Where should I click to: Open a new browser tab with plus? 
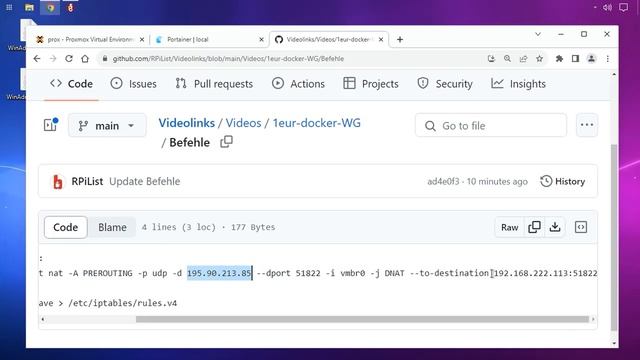tap(400, 40)
